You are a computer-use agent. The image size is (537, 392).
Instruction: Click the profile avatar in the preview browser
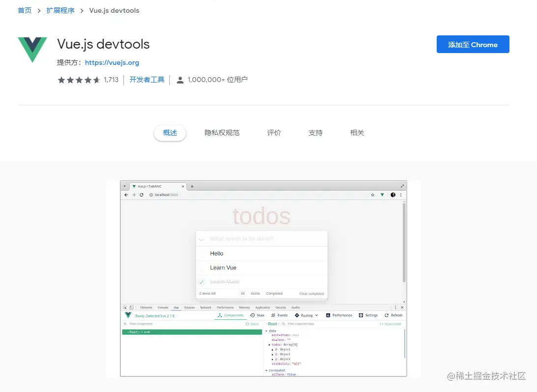coord(393,195)
